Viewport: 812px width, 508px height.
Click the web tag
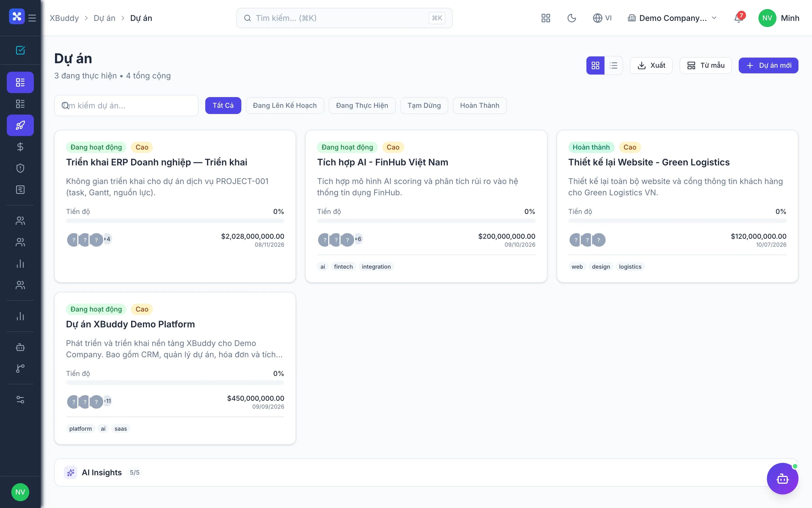coord(577,267)
